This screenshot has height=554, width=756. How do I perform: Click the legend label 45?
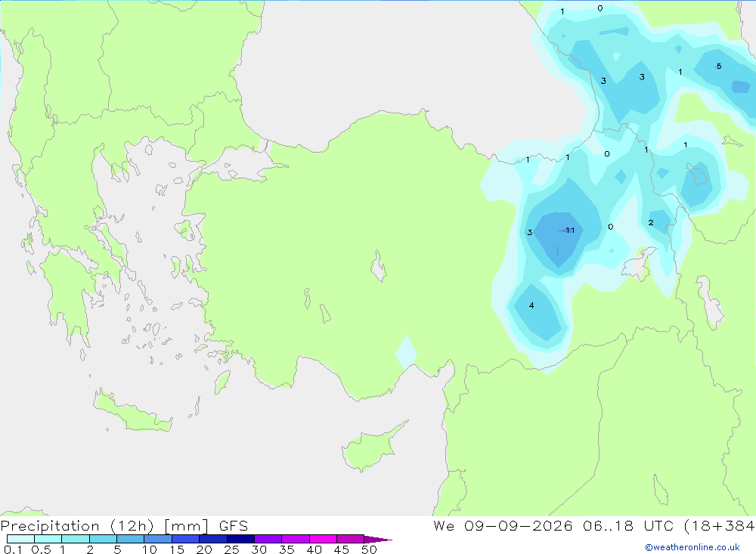(x=342, y=549)
